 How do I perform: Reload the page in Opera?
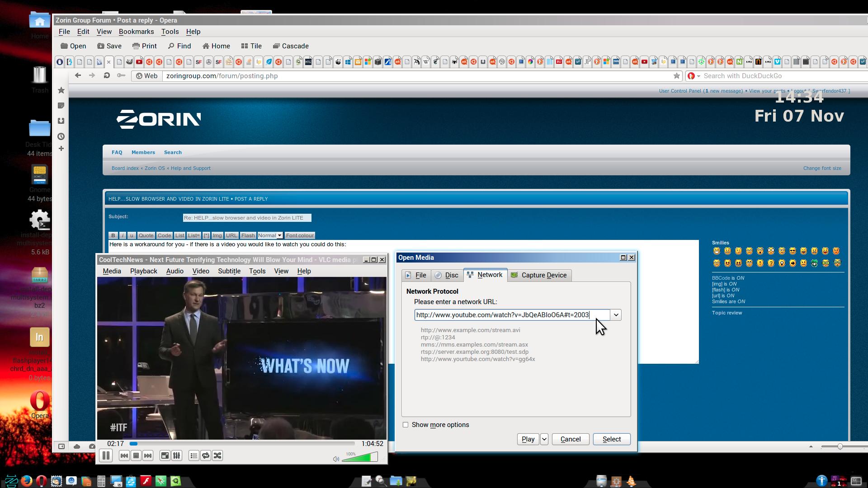point(107,76)
